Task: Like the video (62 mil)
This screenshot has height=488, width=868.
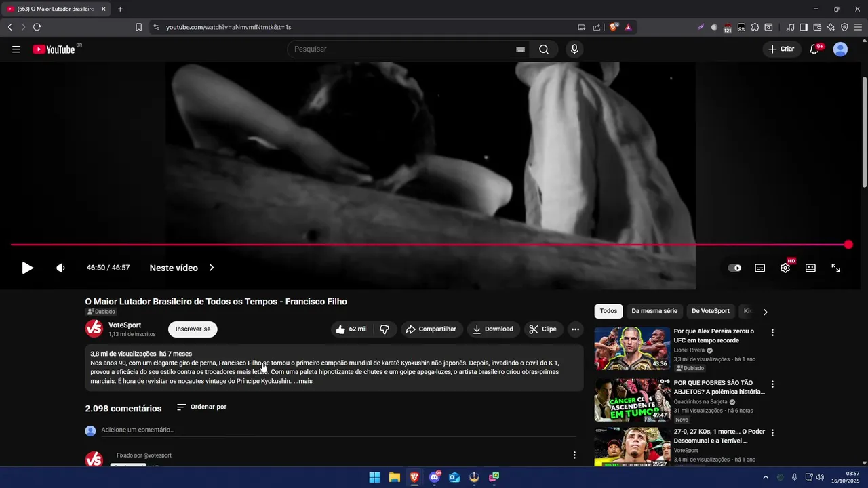Action: (x=351, y=329)
